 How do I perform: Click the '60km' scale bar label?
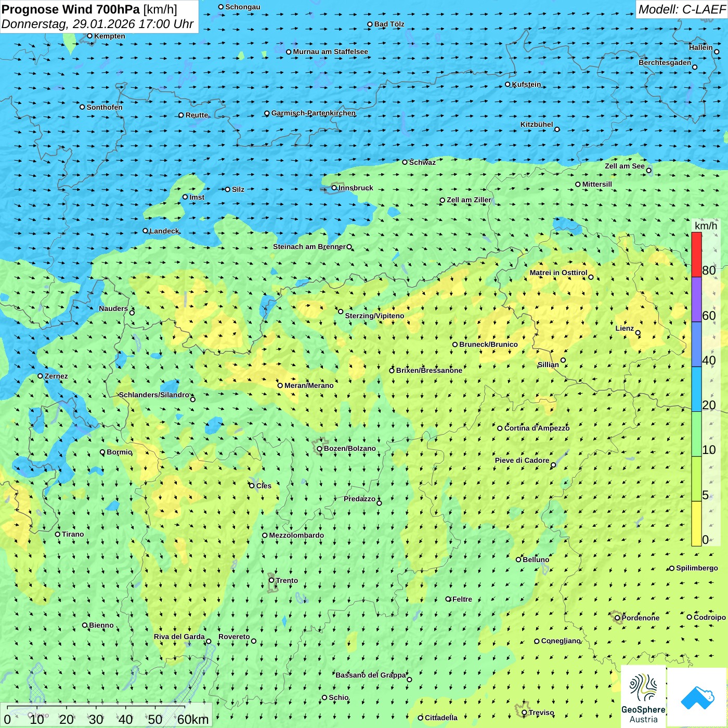coord(193,719)
